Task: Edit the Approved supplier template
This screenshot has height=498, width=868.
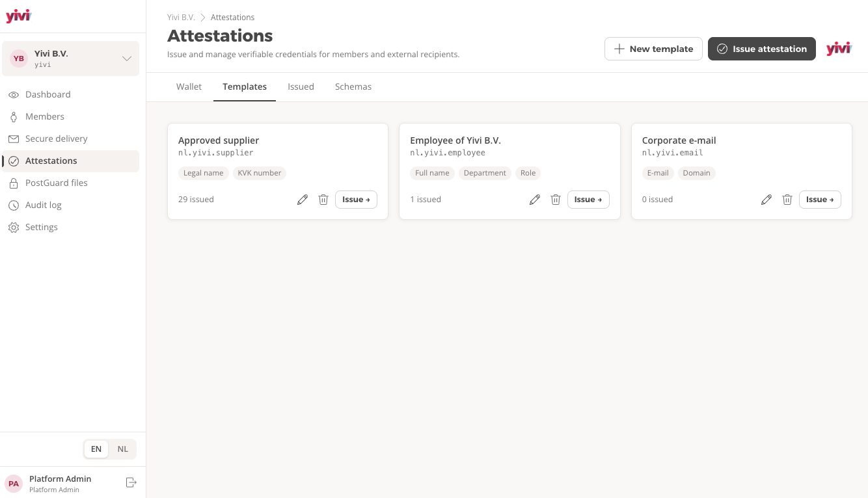Action: click(x=303, y=200)
